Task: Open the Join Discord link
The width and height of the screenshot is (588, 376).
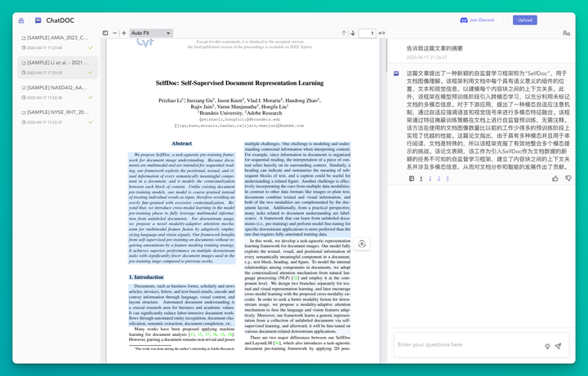Action: pyautogui.click(x=477, y=20)
